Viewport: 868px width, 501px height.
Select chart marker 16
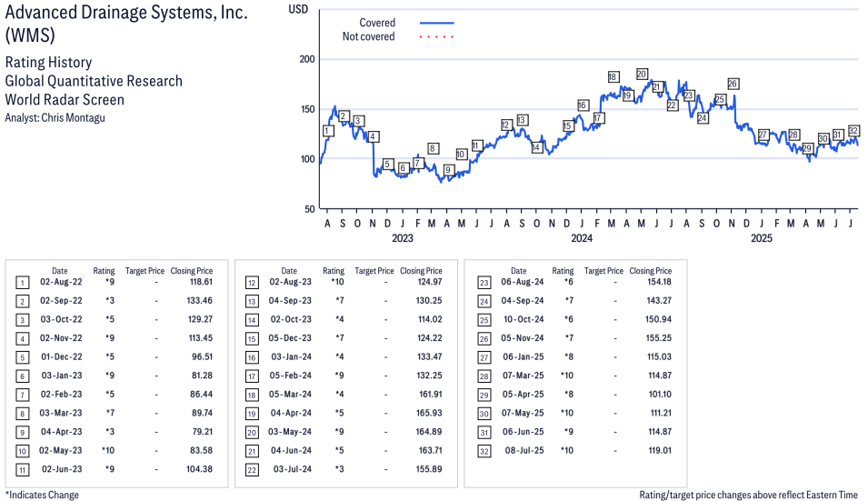582,105
